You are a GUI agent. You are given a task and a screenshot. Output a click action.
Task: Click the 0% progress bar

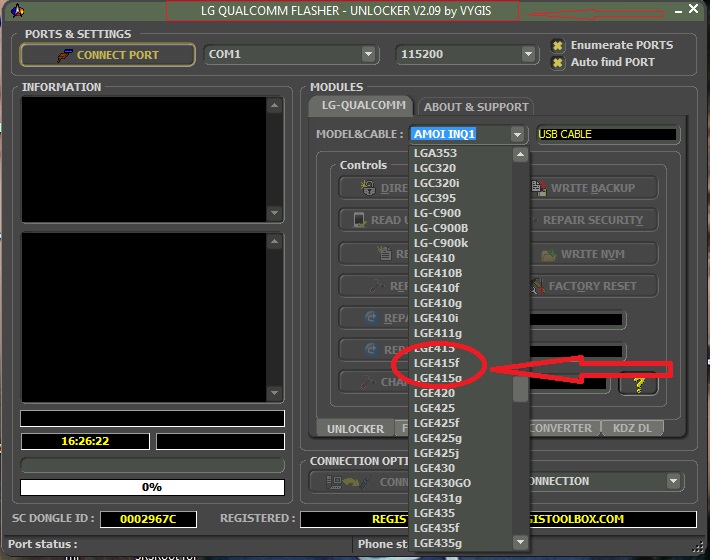152,487
